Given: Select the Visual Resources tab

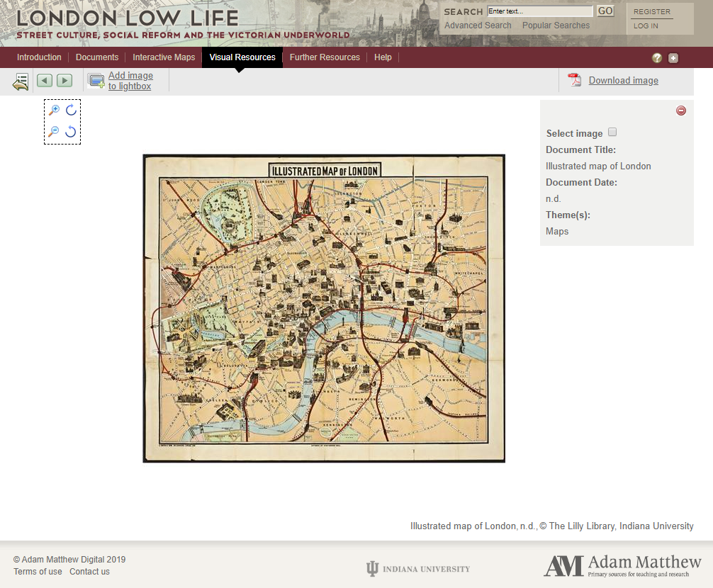Looking at the screenshot, I should point(242,57).
